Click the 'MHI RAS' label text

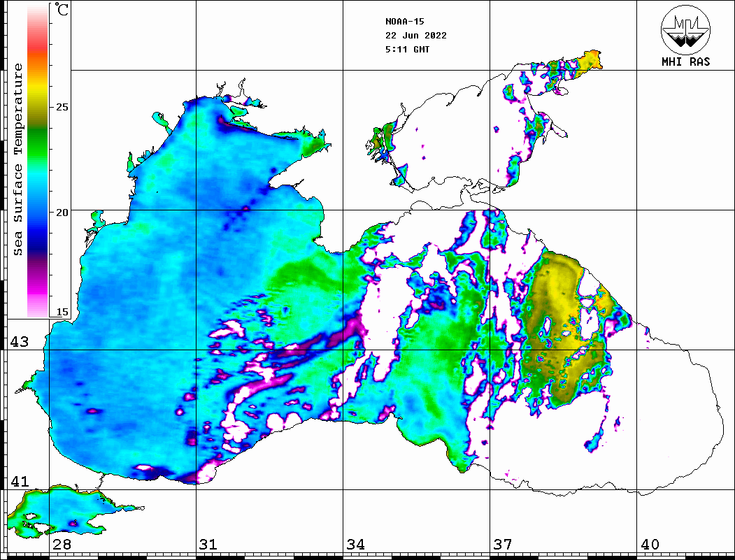[686, 62]
